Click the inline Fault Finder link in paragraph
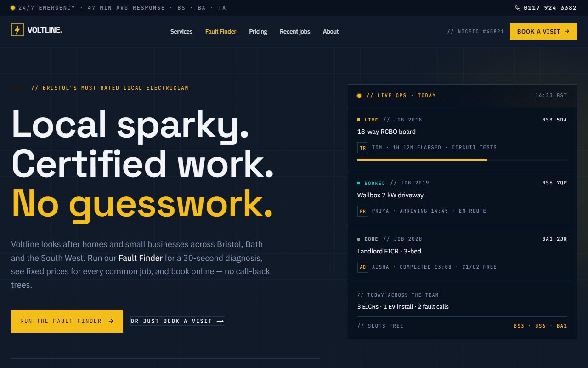This screenshot has width=588, height=368. (141, 258)
